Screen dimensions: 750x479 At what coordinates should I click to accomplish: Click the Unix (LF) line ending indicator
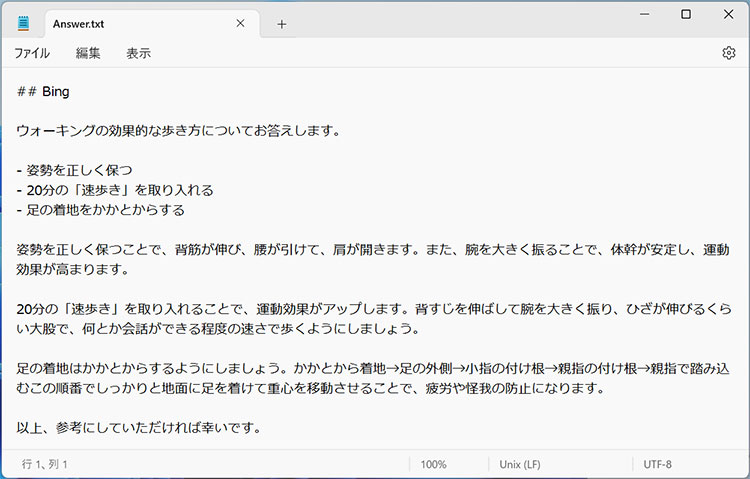[520, 465]
